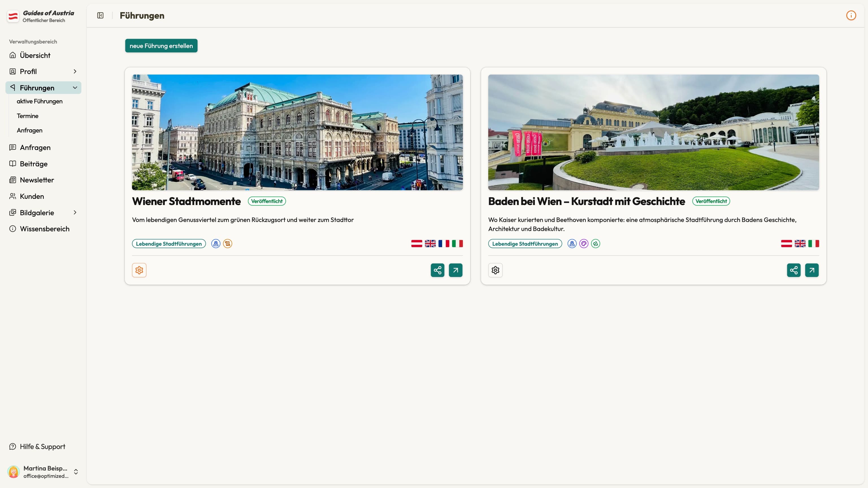Click the Baden casino tour image
Screen dimensions: 868x488
[x=653, y=132]
